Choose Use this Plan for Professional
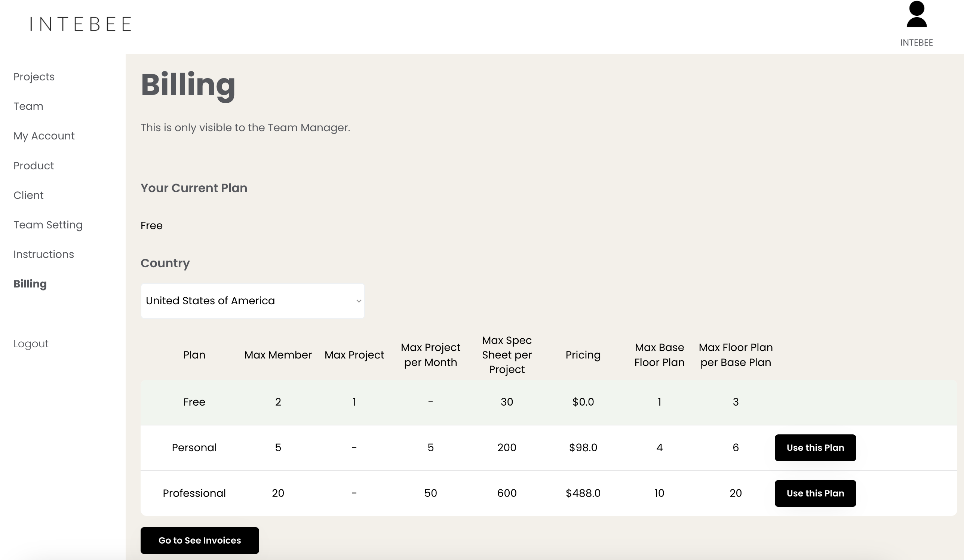Screen dimensions: 964x560 tap(815, 493)
